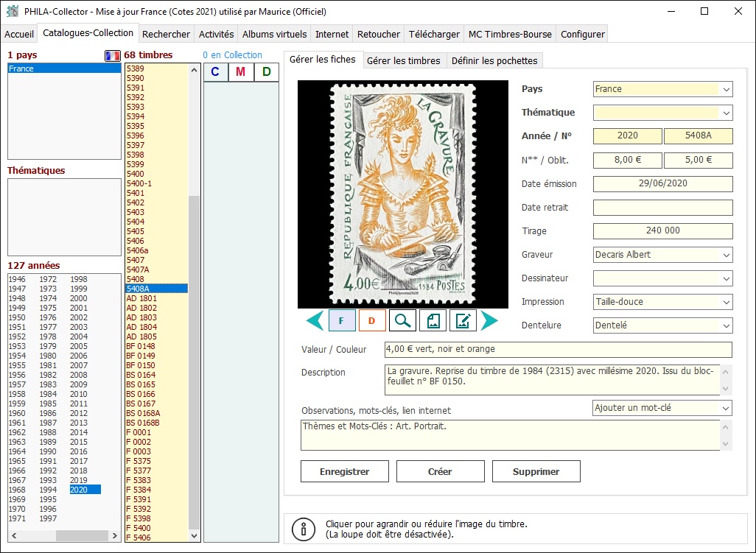Select BS 0168A in the stamp list
Viewport: 756px width, 553px height.
click(156, 413)
